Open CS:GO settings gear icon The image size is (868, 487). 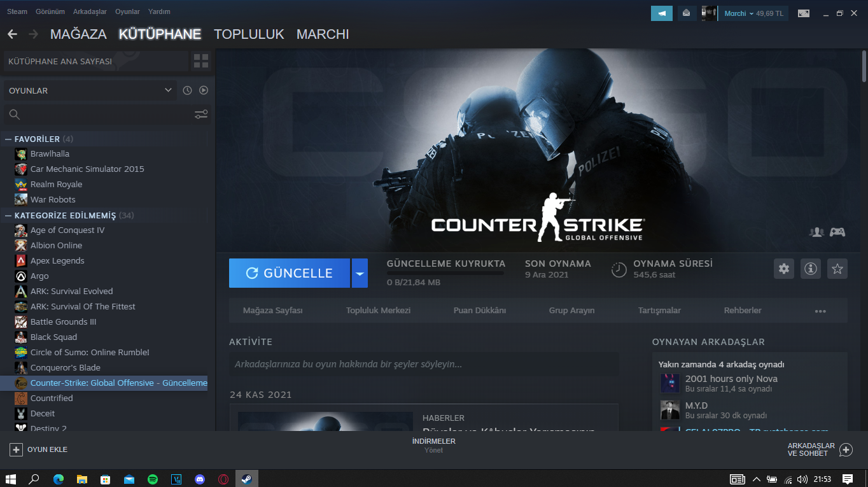coord(784,269)
